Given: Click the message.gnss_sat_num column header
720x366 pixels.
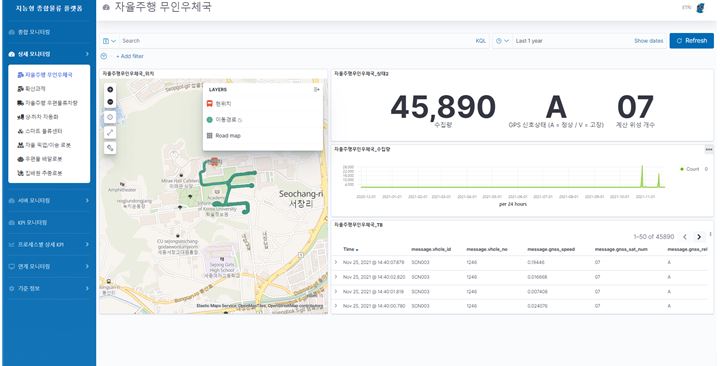Looking at the screenshot, I should (621, 249).
